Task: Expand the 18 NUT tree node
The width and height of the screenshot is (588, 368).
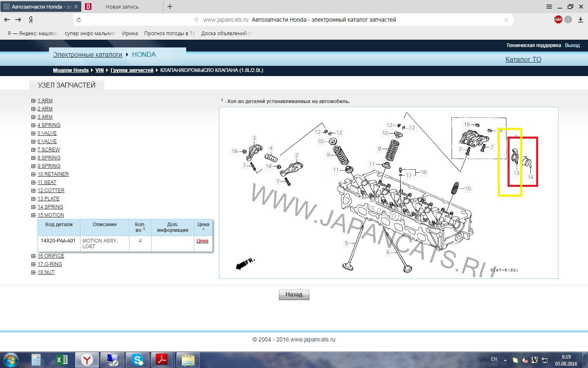Action: pyautogui.click(x=33, y=272)
